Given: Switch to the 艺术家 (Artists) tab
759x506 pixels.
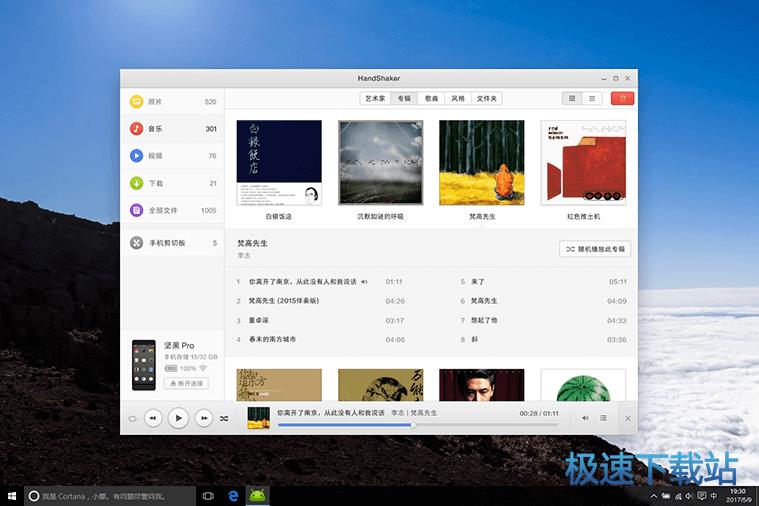Looking at the screenshot, I should (375, 98).
